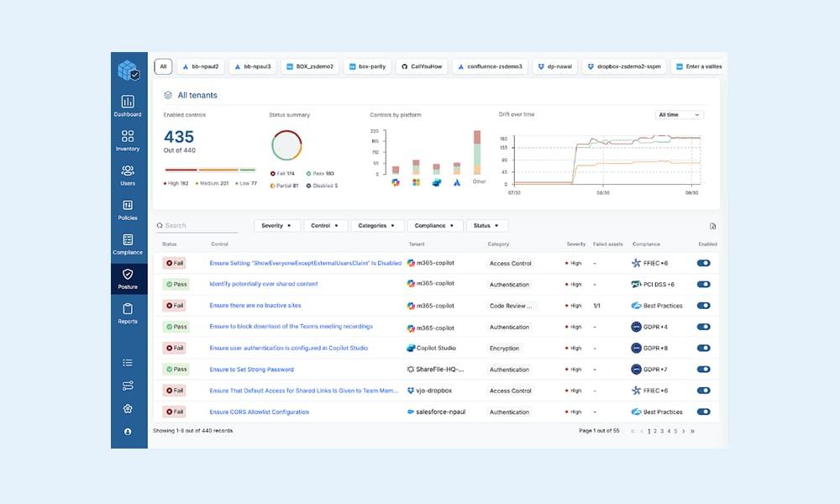Open the Ensure to Set Strong Password control
This screenshot has width=840, height=504.
click(x=251, y=370)
